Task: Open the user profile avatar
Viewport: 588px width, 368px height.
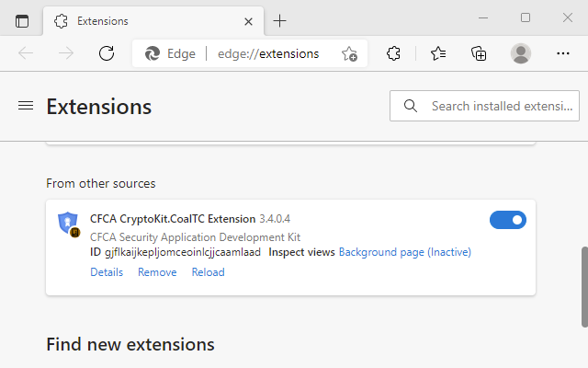Action: click(521, 53)
